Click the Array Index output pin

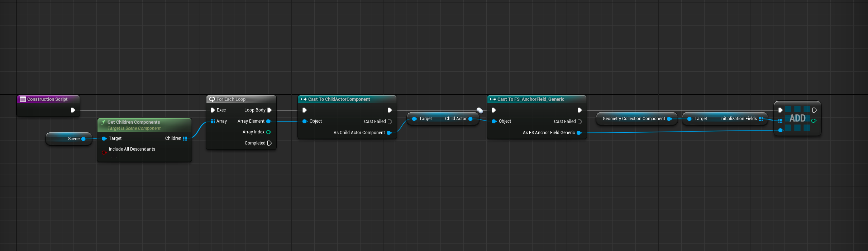[x=268, y=132]
